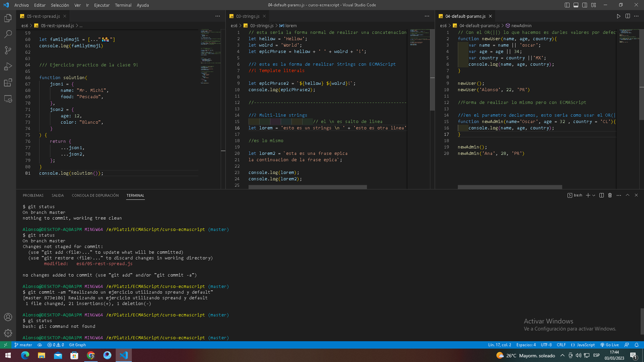Toggle panel visibility in title bar
644x362 pixels.
tap(576, 5)
